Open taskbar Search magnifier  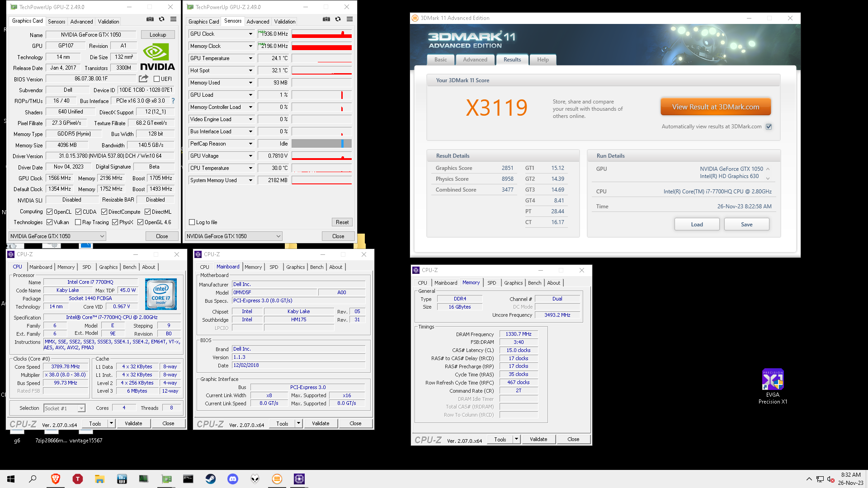pyautogui.click(x=33, y=479)
